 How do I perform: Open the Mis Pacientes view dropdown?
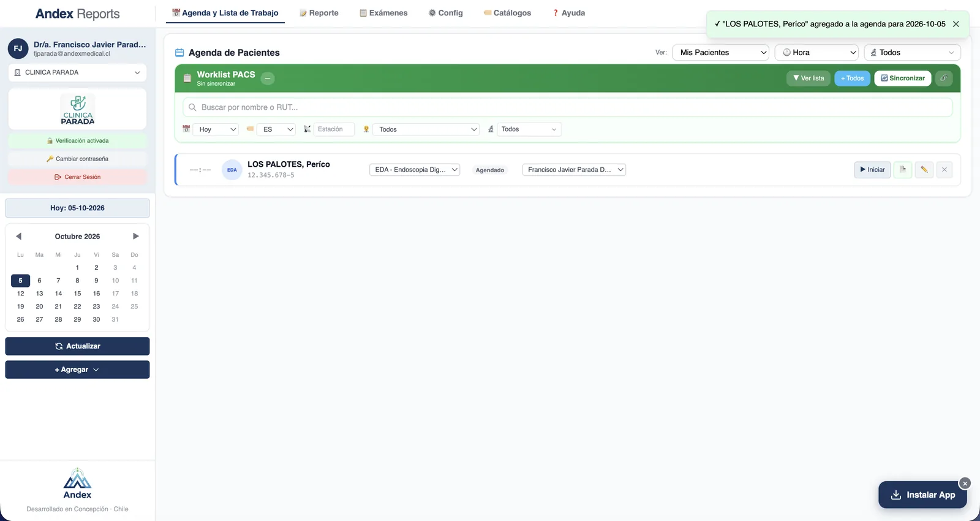click(x=720, y=53)
